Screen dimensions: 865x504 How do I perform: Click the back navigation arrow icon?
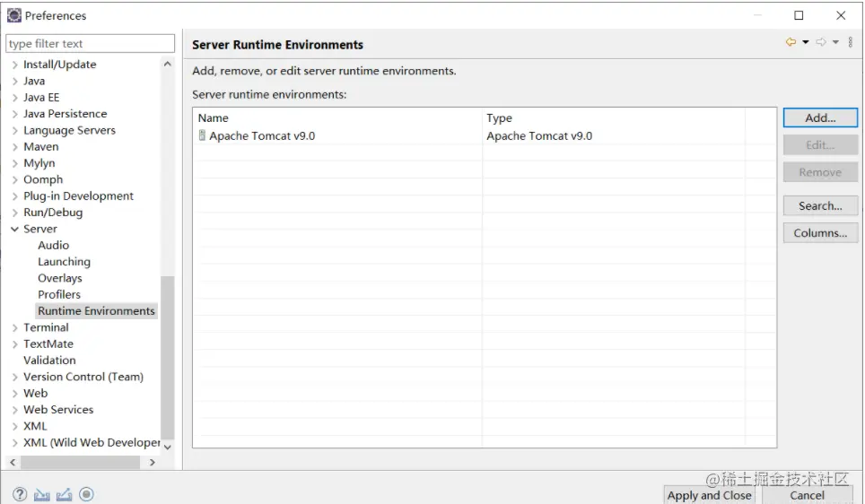pyautogui.click(x=791, y=43)
